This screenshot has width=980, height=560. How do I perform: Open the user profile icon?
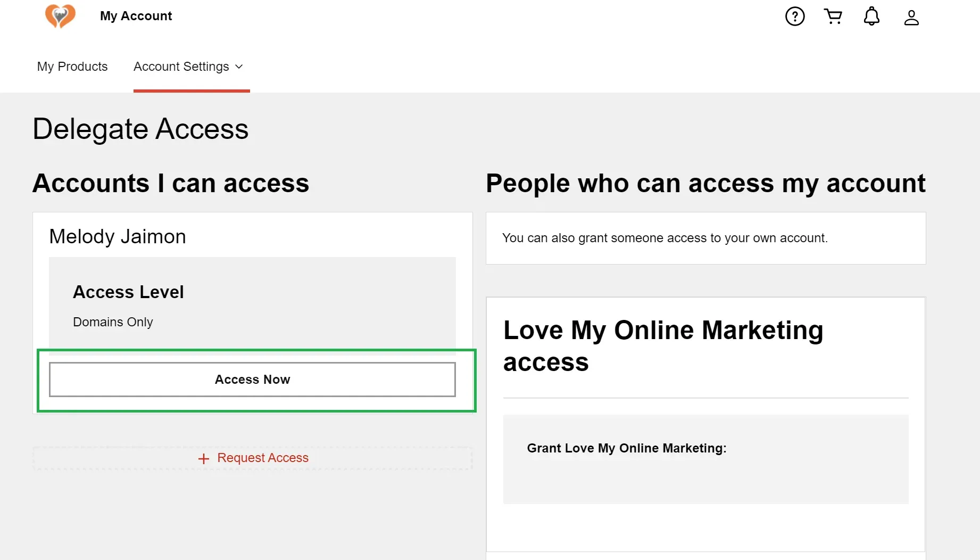click(x=911, y=18)
